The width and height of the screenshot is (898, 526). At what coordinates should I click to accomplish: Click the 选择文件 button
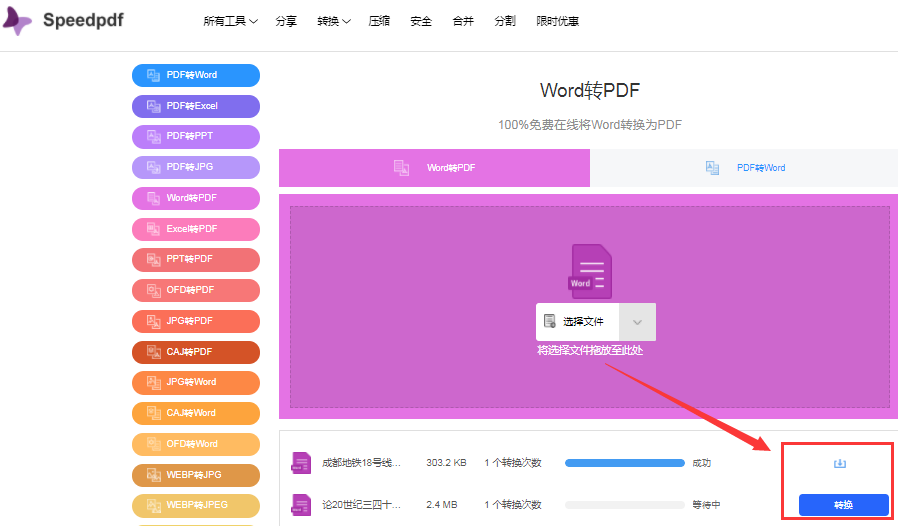coord(577,321)
